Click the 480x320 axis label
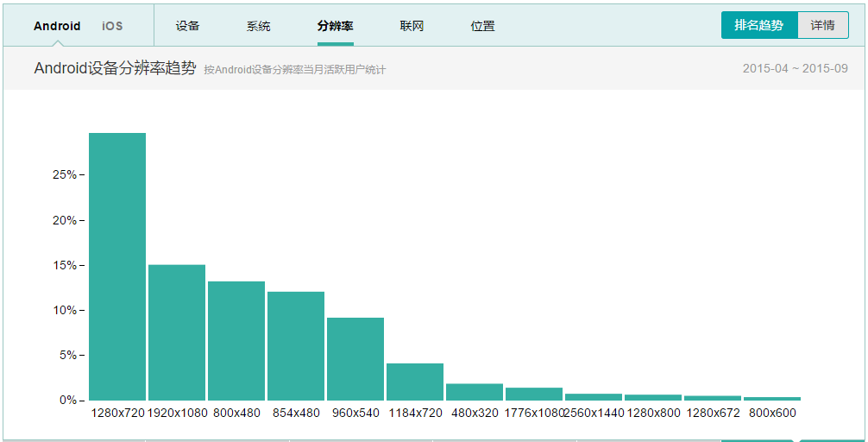This screenshot has width=868, height=442. [x=475, y=414]
